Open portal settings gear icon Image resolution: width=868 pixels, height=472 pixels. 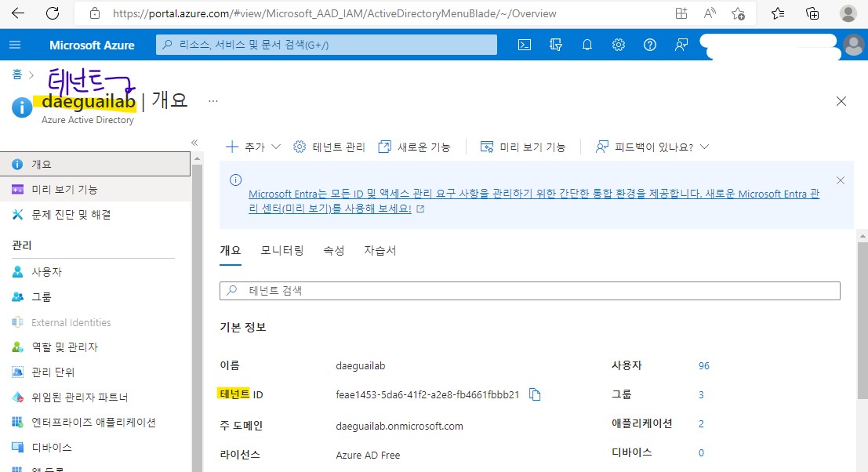pyautogui.click(x=619, y=45)
